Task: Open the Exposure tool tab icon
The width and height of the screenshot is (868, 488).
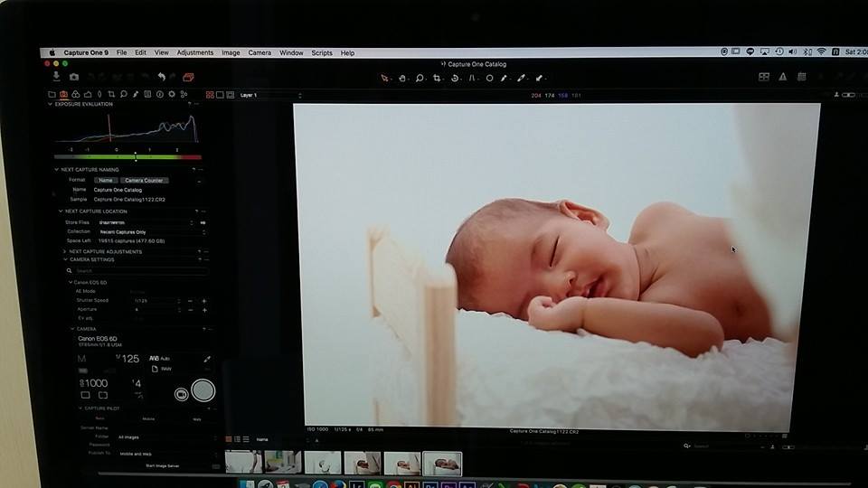Action: pyautogui.click(x=88, y=95)
